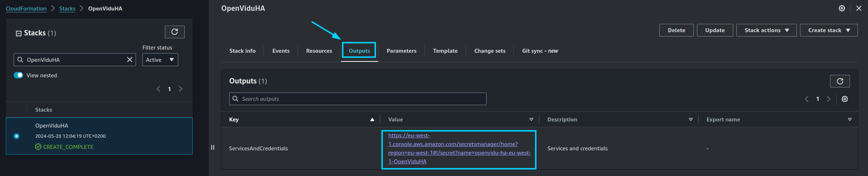Go to next outputs page arrow
The width and height of the screenshot is (868, 176).
point(829,99)
